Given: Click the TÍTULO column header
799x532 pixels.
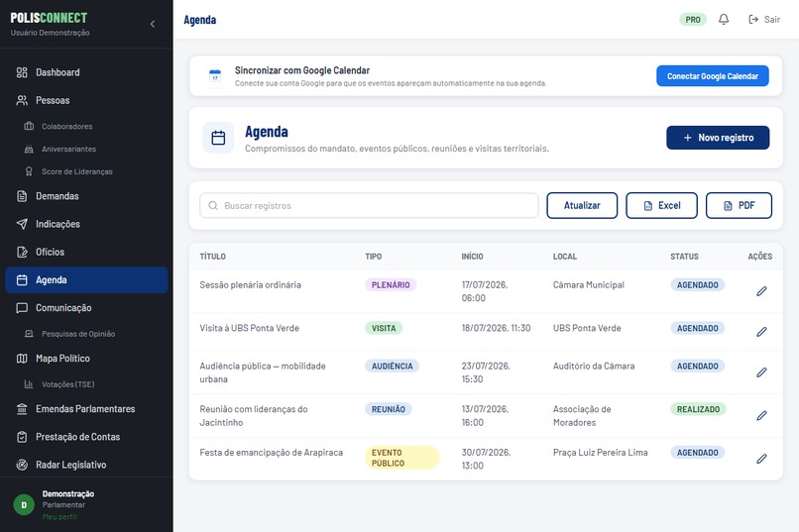Looking at the screenshot, I should click(x=212, y=257).
